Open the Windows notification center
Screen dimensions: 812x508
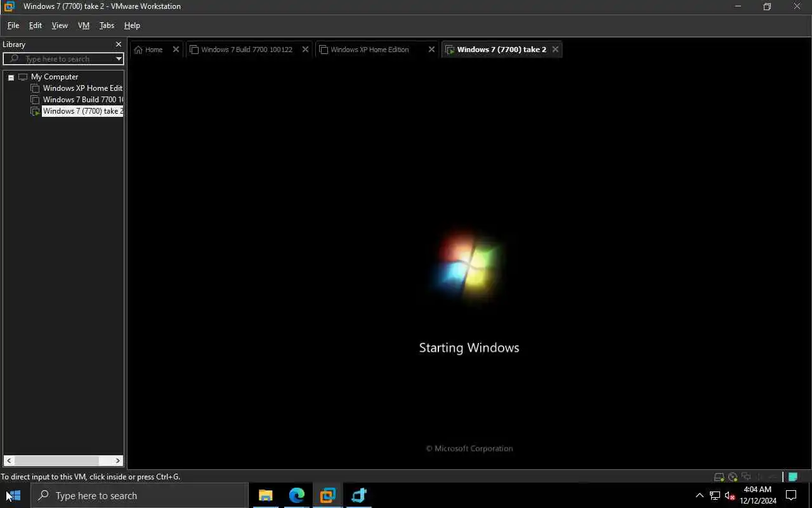[791, 495]
